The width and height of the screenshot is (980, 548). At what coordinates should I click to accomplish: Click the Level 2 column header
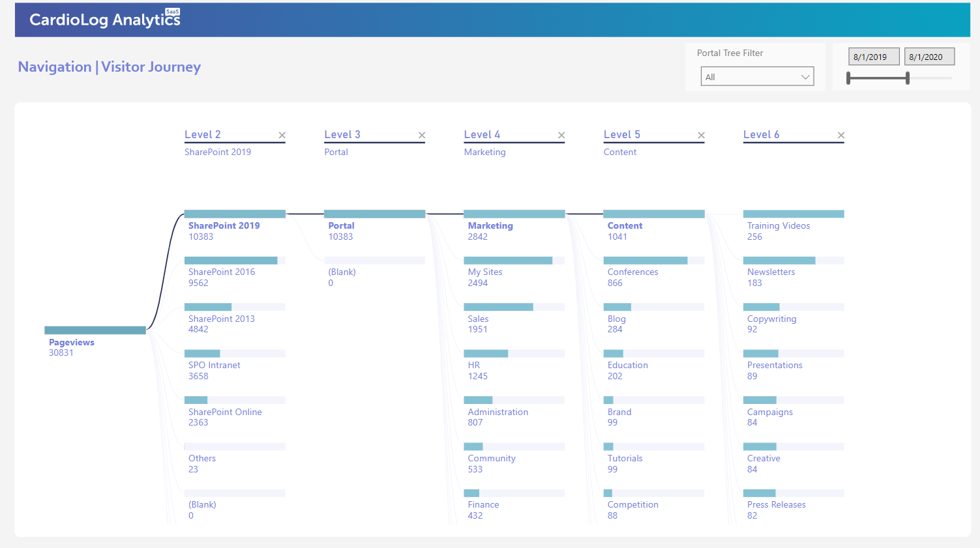pos(203,135)
